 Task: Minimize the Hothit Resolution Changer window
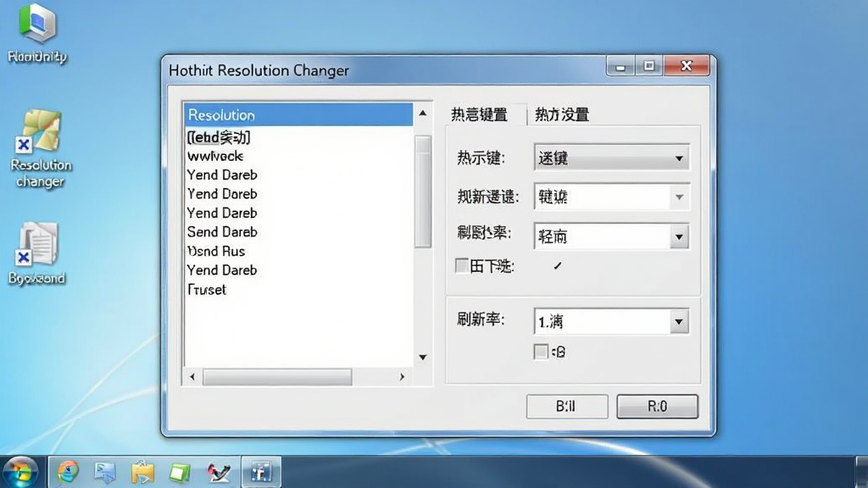[620, 67]
